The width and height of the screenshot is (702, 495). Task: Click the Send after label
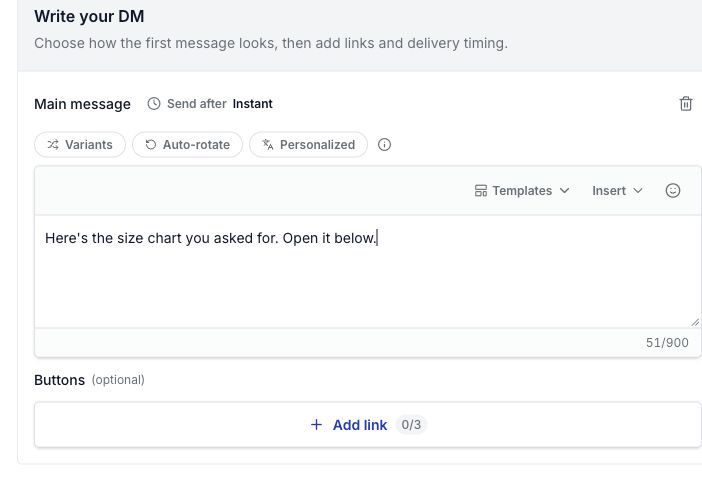click(197, 104)
